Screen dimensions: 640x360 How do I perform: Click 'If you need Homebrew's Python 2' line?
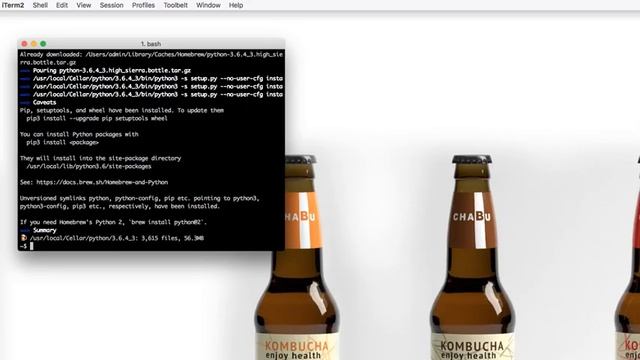tap(113, 222)
